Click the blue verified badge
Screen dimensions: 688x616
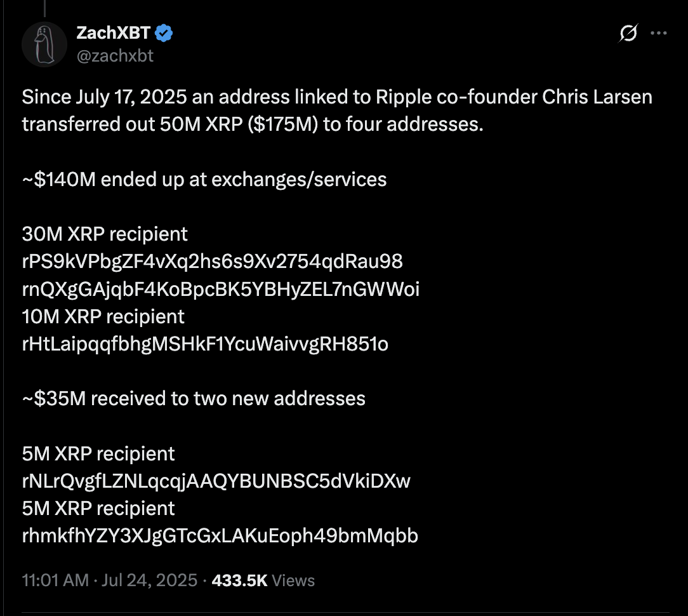[164, 34]
